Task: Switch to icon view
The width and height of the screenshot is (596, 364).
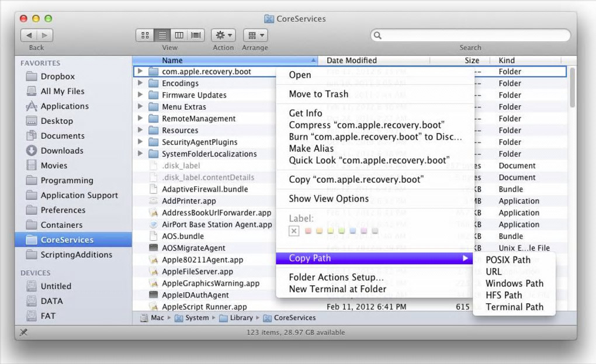Action: point(145,35)
